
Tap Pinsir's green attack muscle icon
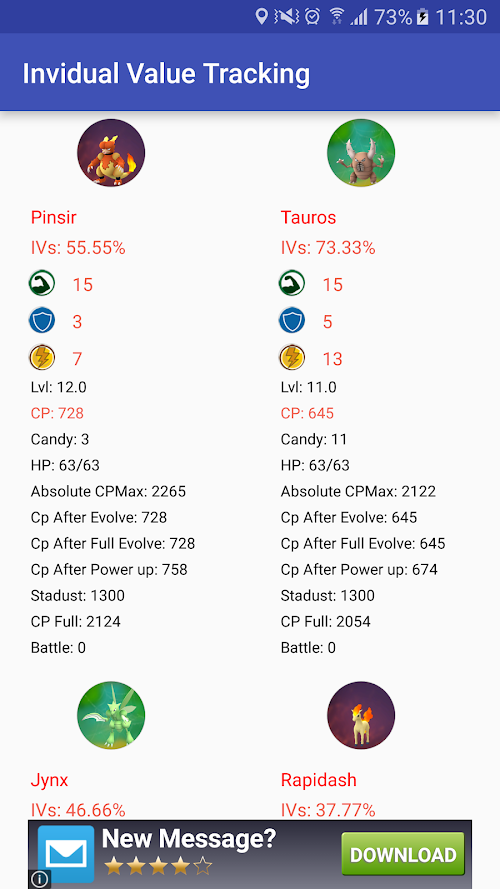[42, 283]
